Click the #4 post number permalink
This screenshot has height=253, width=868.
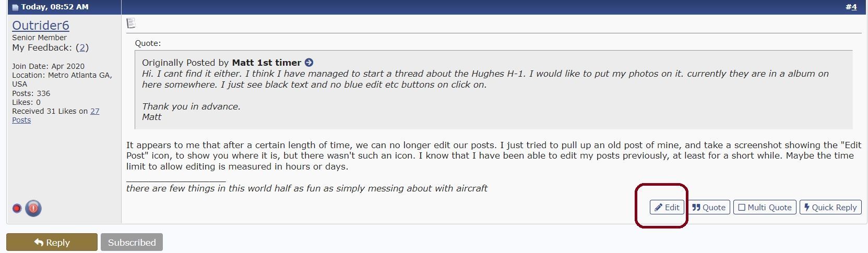(x=851, y=7)
